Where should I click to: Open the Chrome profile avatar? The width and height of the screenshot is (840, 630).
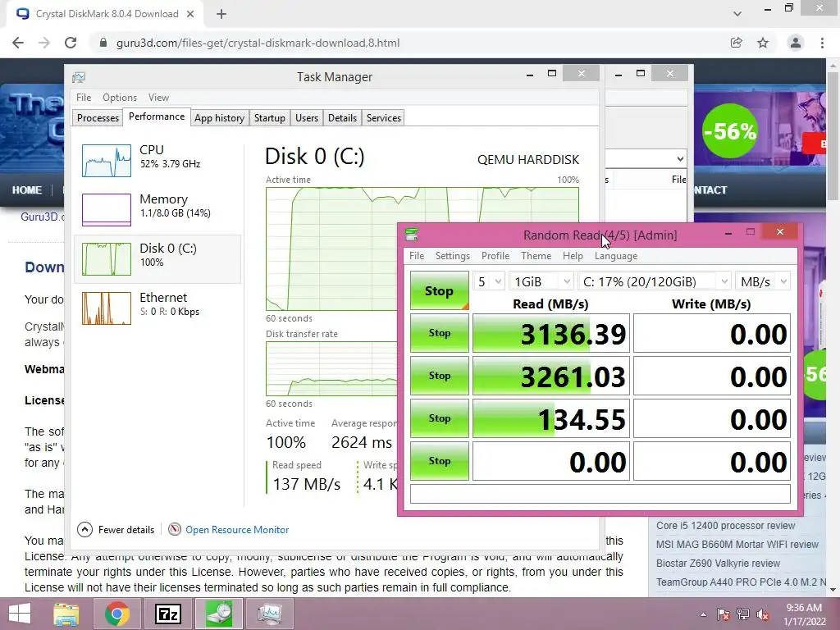[x=796, y=43]
